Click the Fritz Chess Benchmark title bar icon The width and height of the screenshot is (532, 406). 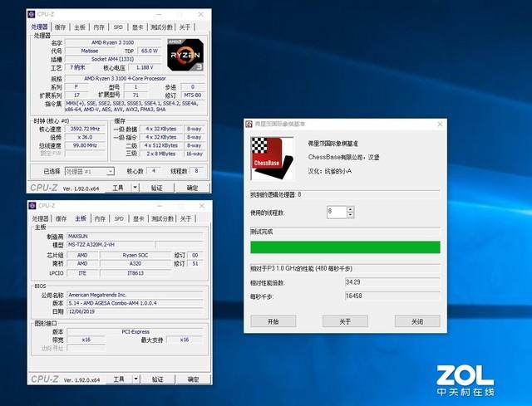[x=249, y=124]
